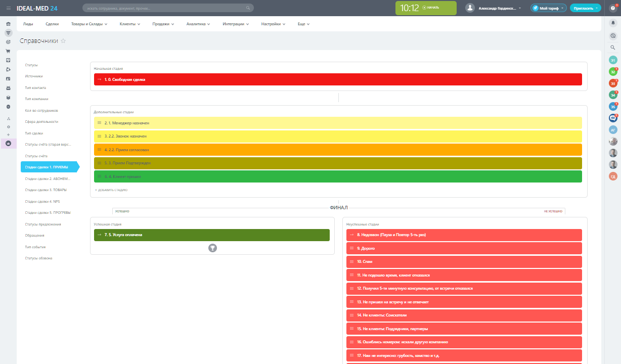Viewport: 621px width, 364px height.
Task: Click the magnifier icon in right panel
Action: 613,48
